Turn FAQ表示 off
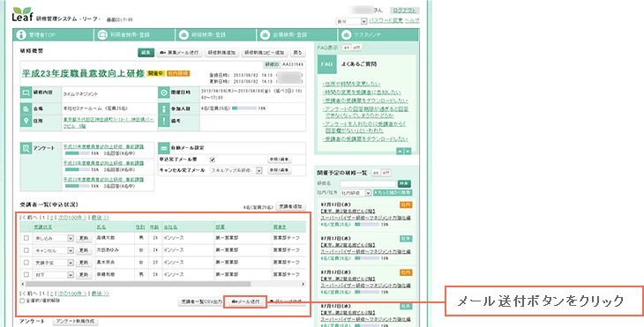644x327 pixels. (x=356, y=48)
